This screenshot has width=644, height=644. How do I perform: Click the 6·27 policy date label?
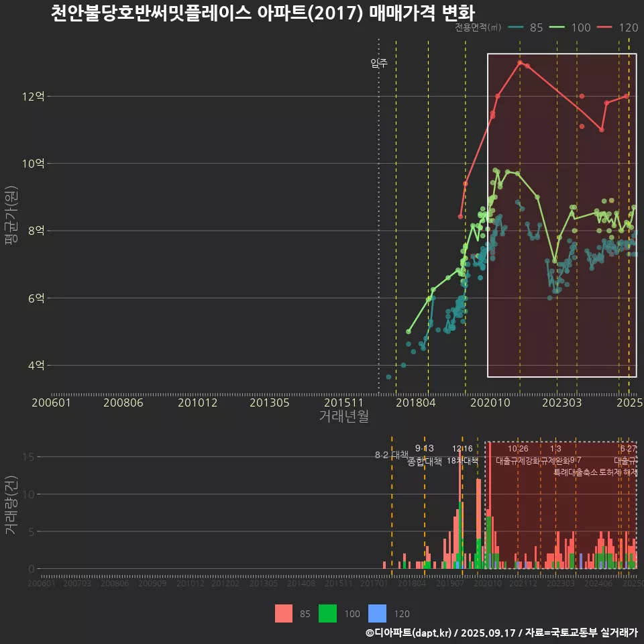[x=629, y=449]
